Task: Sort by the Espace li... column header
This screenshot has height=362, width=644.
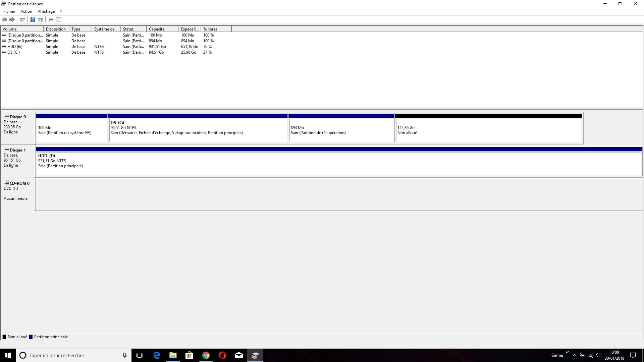Action: point(190,29)
